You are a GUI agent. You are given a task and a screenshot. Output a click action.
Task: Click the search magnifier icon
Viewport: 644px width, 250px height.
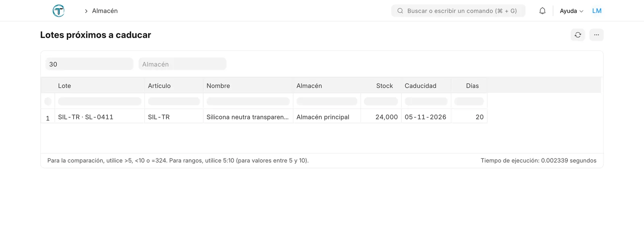(x=400, y=11)
